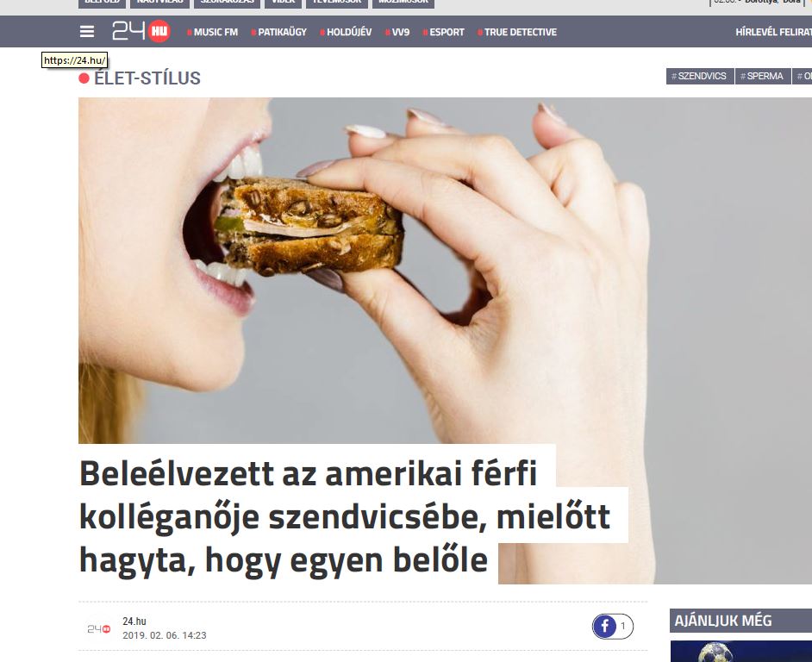Viewport: 812px width, 662px height.
Task: Click the article headline text
Action: click(345, 516)
